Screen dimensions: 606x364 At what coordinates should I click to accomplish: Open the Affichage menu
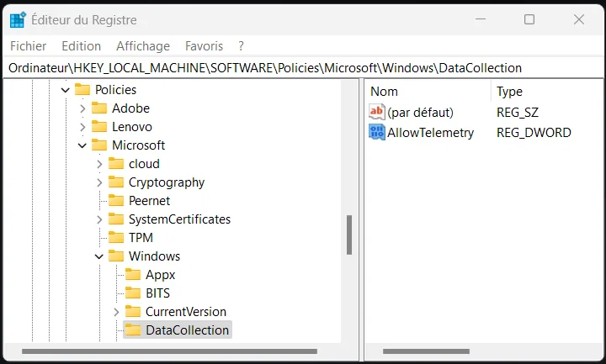click(143, 46)
